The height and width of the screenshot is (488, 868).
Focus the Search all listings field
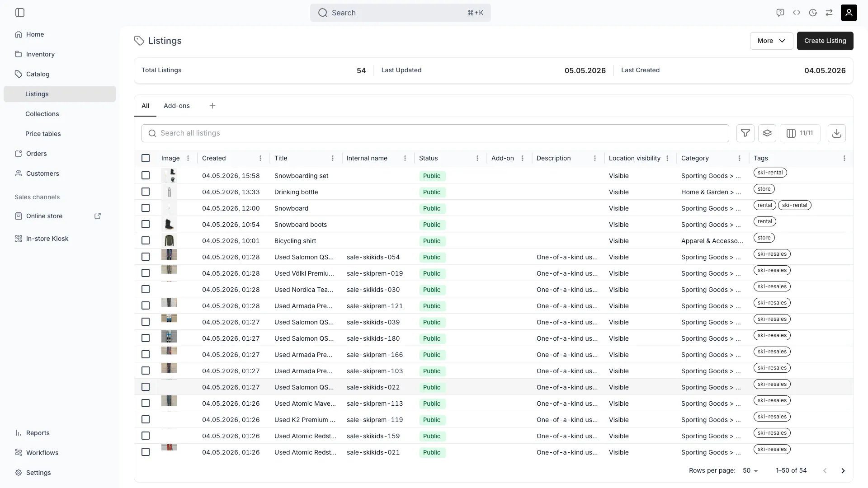pos(435,133)
